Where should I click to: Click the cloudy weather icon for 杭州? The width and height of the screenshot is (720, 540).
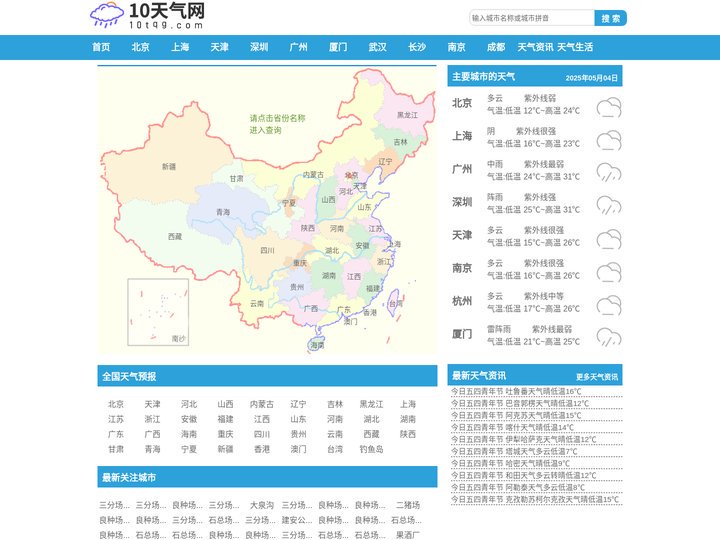pos(609,305)
